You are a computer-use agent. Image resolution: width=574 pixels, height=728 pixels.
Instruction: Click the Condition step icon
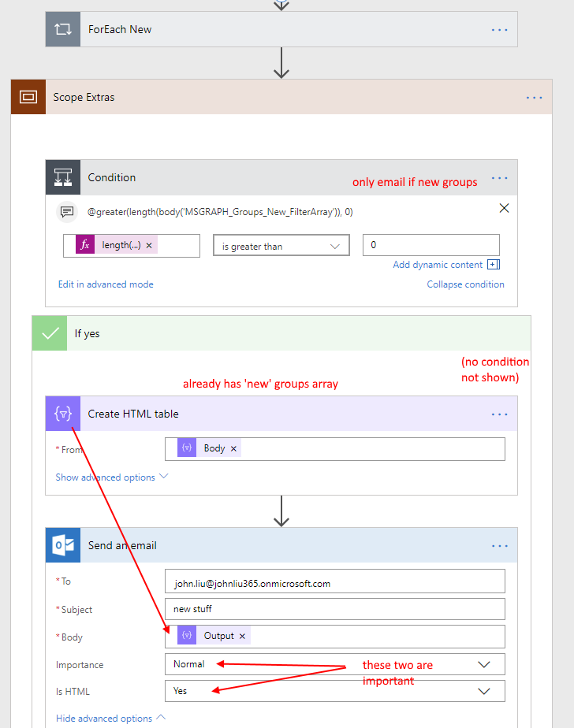pyautogui.click(x=63, y=177)
